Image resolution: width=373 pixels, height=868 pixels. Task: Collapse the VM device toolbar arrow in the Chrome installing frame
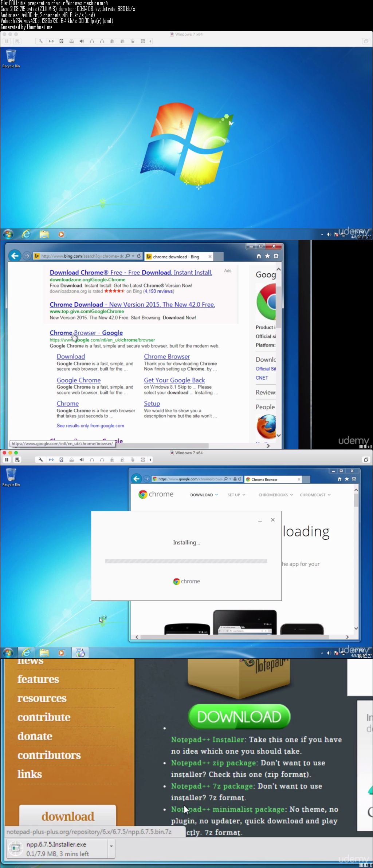[x=150, y=460]
